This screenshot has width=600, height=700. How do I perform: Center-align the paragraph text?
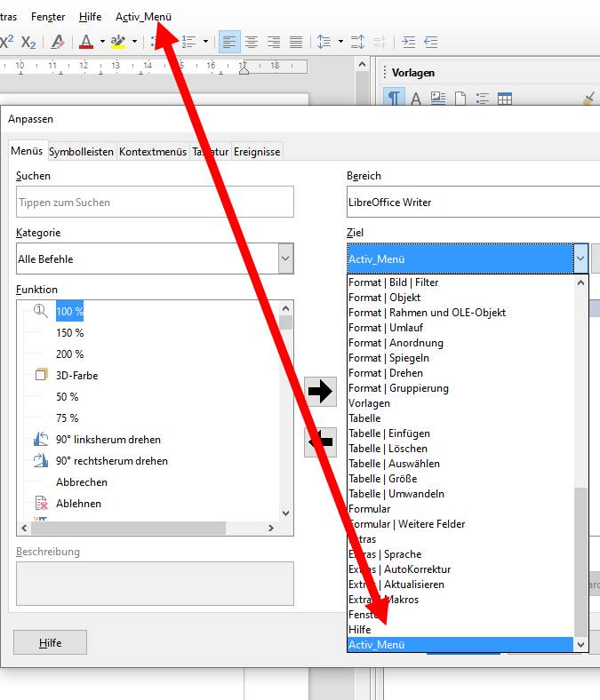tap(252, 42)
